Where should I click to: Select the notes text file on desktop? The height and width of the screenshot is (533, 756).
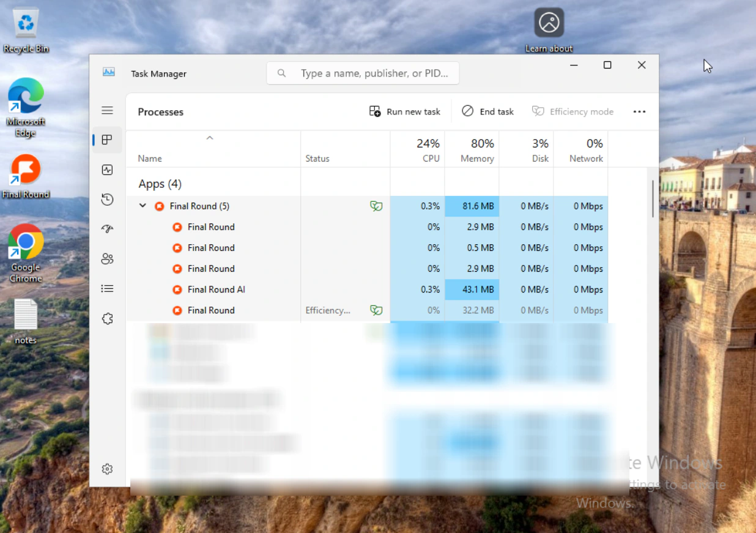click(26, 322)
